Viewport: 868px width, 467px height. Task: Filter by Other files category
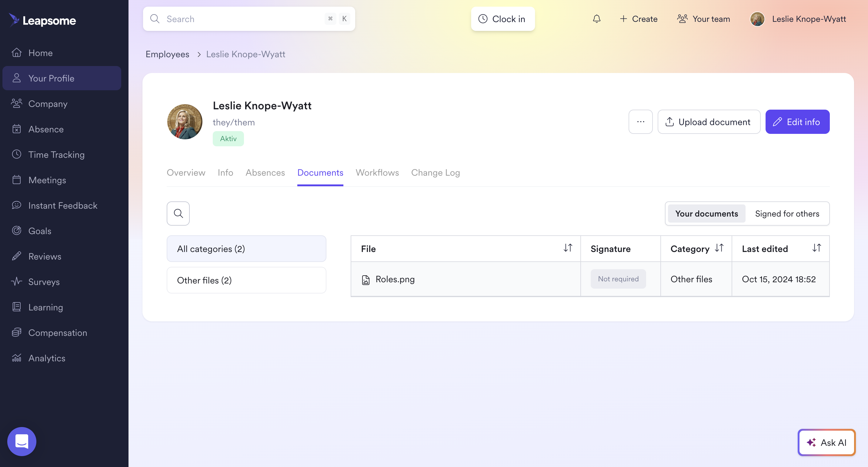(x=246, y=280)
